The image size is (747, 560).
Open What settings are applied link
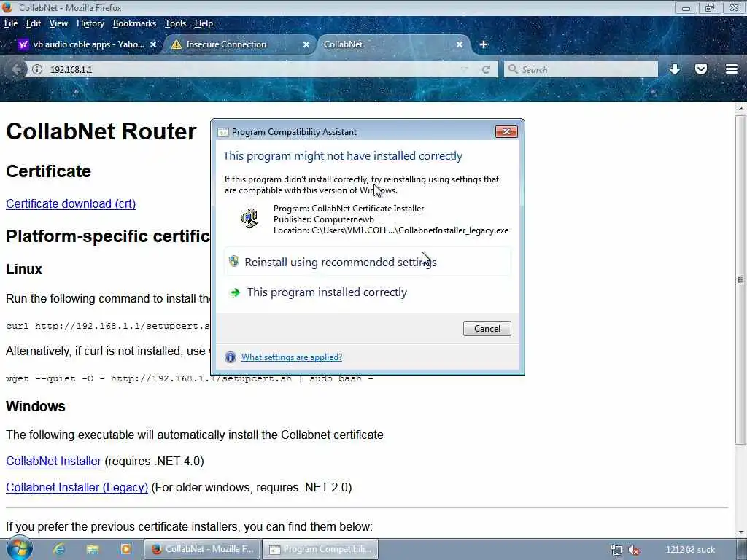pos(292,357)
